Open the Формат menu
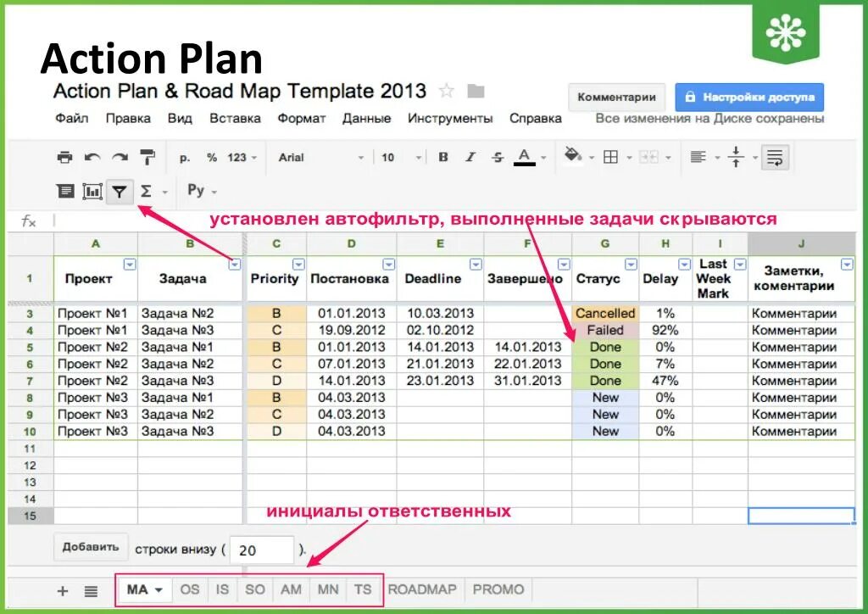This screenshot has height=614, width=868. click(x=302, y=119)
